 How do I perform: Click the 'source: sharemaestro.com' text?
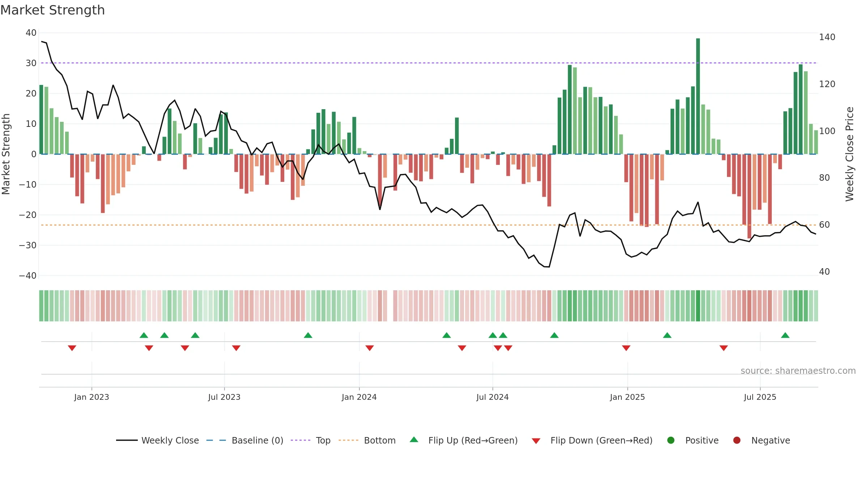coord(798,371)
